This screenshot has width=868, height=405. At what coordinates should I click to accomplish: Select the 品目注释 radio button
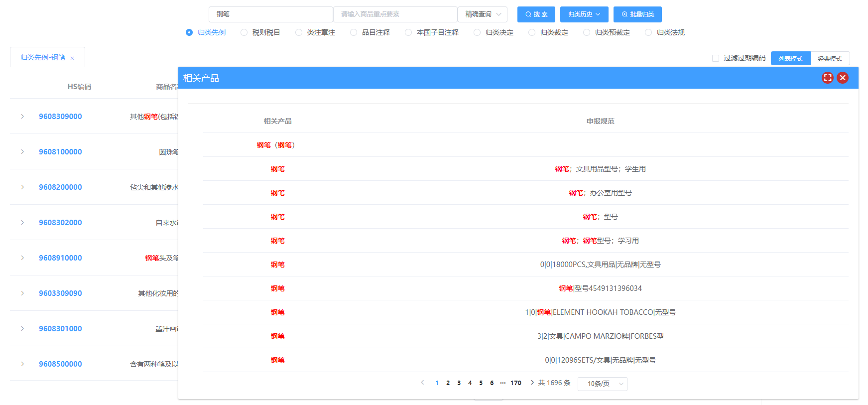click(354, 32)
